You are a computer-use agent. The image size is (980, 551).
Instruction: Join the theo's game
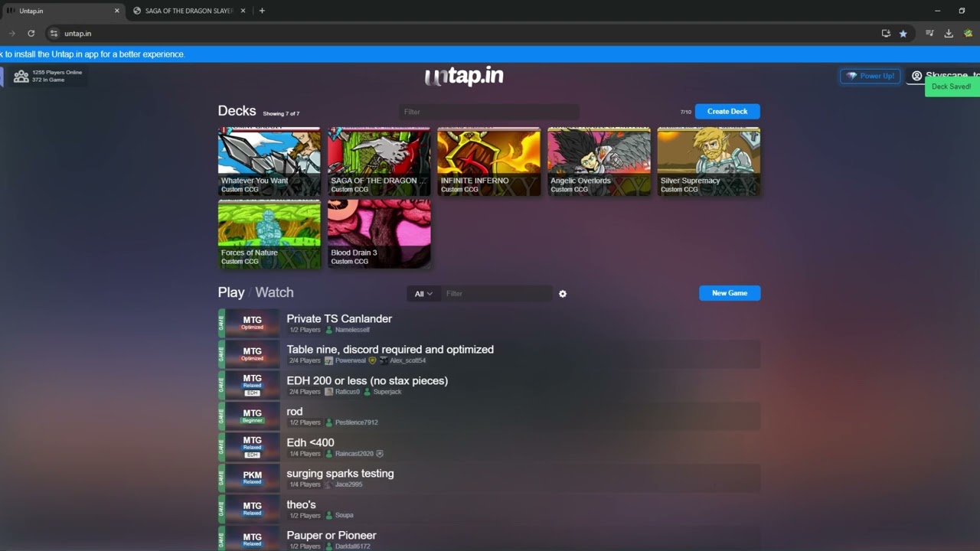(489, 509)
